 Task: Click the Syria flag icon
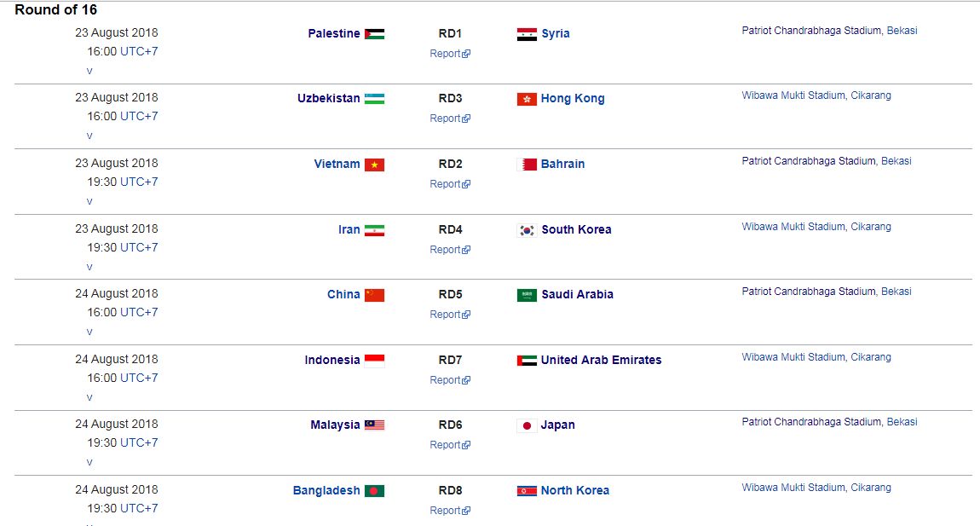(527, 34)
